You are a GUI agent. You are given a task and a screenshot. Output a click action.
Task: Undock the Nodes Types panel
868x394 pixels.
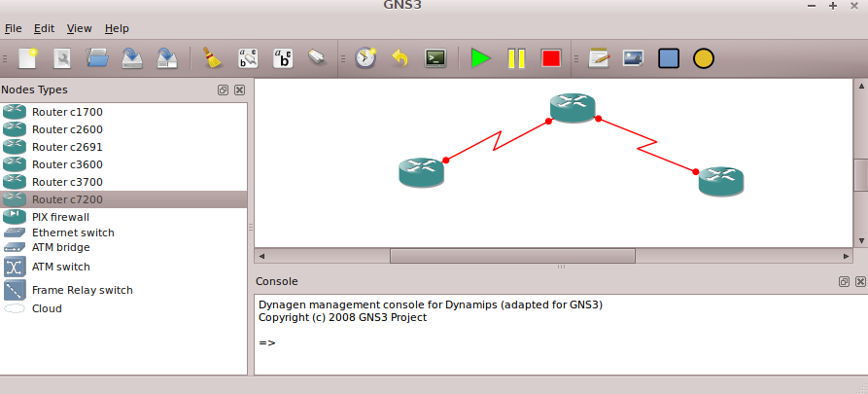coord(224,90)
